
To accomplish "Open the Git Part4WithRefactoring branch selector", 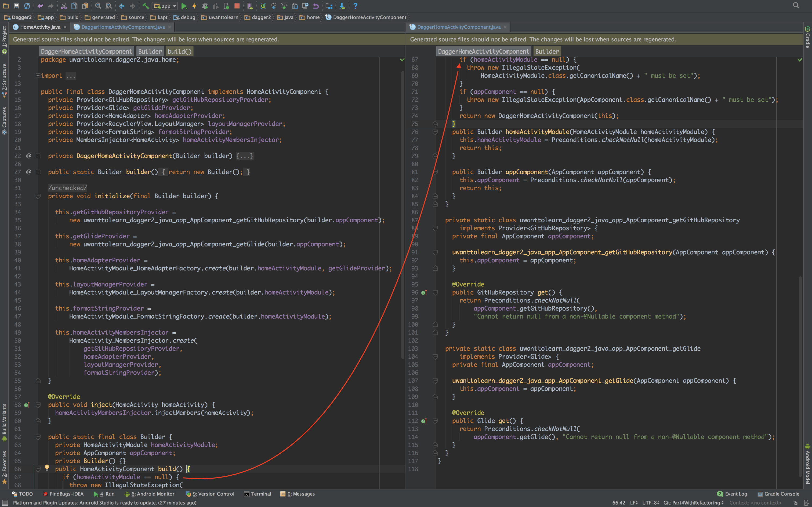I will 693,502.
